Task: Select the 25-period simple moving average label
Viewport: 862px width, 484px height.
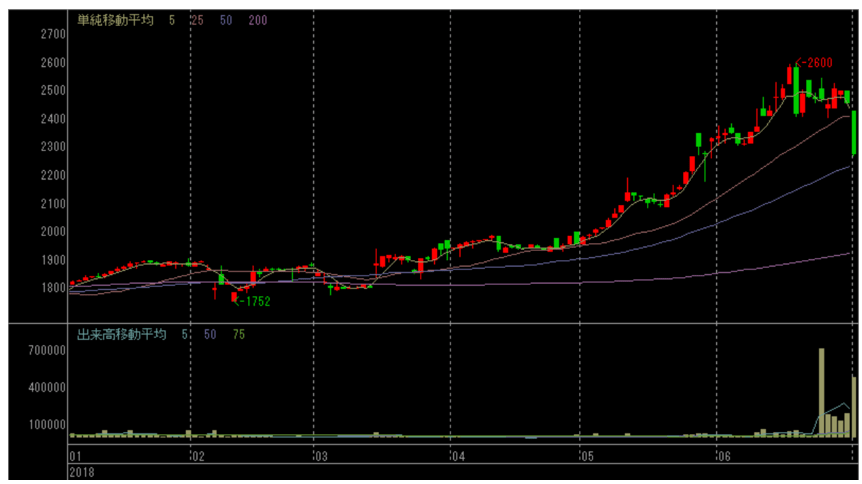Action: coord(198,19)
